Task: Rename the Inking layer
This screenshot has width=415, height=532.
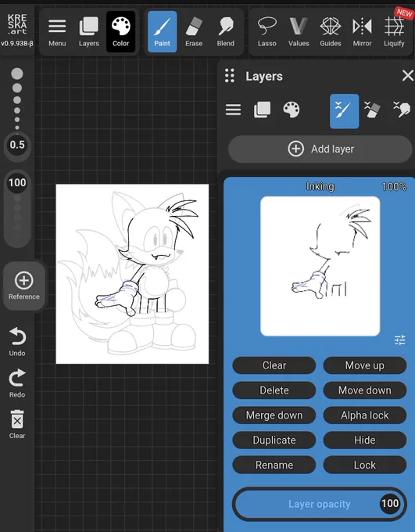Action: [x=274, y=465]
